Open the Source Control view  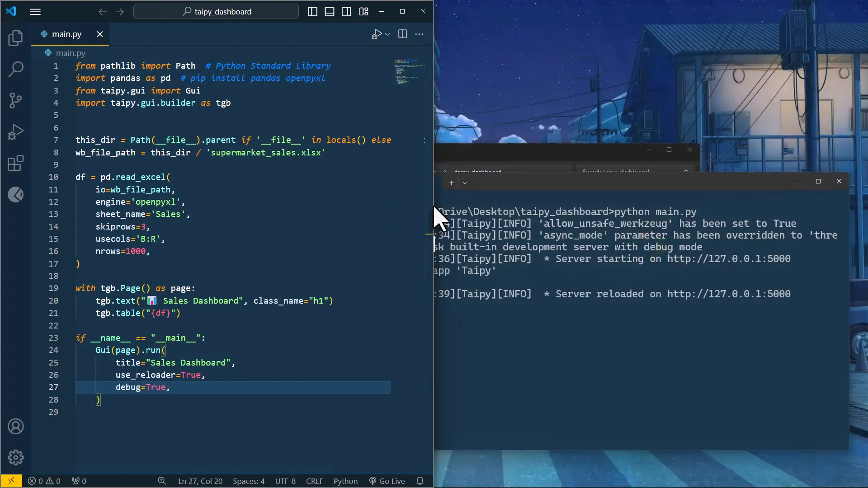click(x=15, y=100)
